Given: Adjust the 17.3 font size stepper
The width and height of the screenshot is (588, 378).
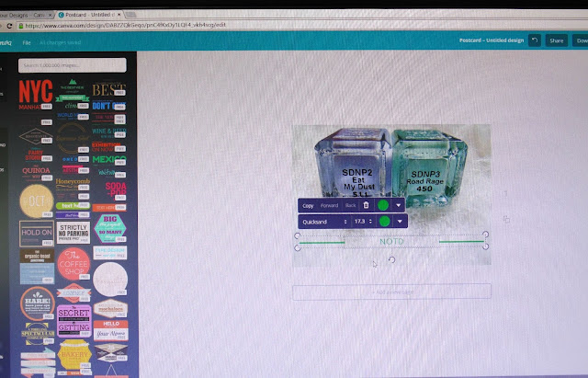Looking at the screenshot, I should (370, 222).
